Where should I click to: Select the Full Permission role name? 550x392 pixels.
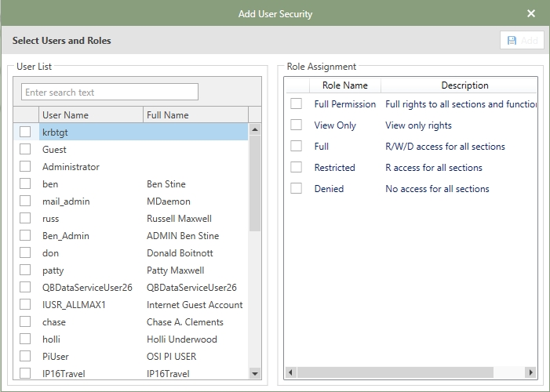point(344,104)
